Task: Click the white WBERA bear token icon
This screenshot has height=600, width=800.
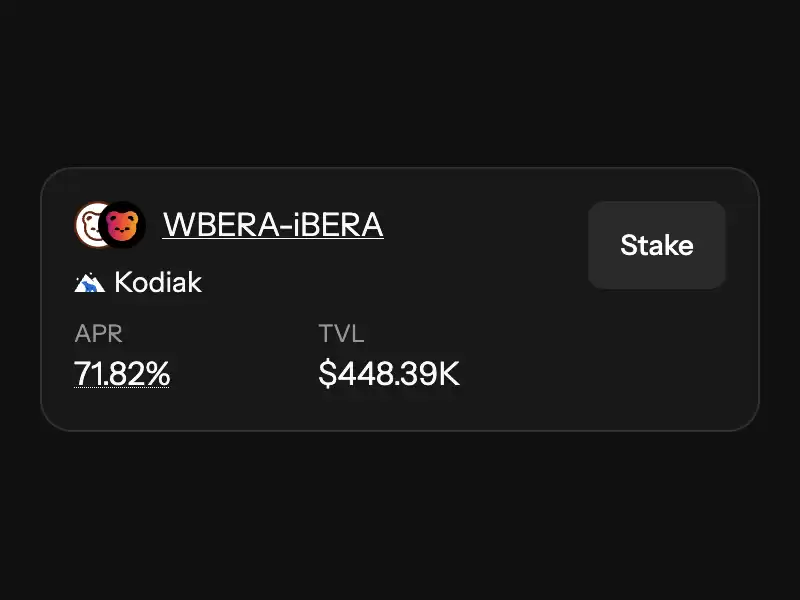Action: click(88, 224)
